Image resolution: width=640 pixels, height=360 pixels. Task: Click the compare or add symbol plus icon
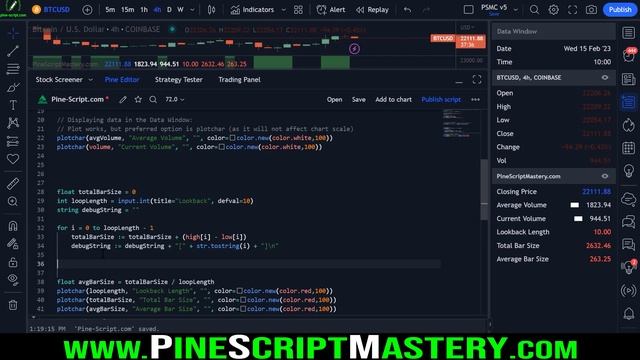pyautogui.click(x=87, y=10)
